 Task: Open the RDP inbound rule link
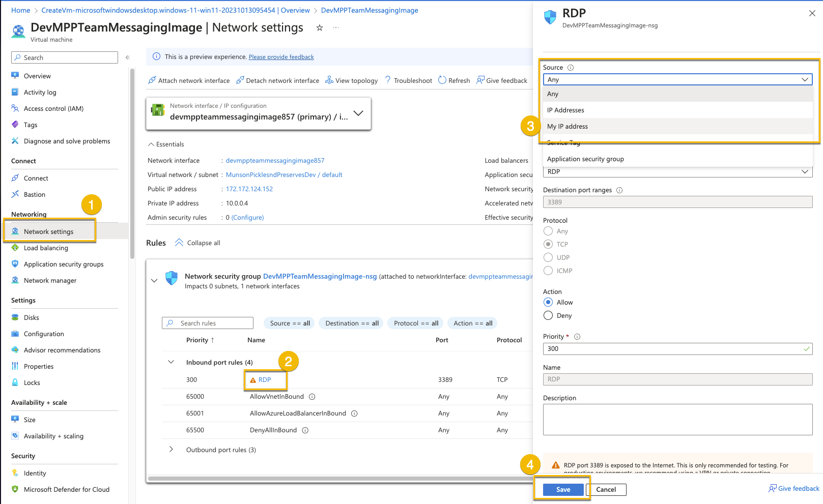pyautogui.click(x=265, y=380)
